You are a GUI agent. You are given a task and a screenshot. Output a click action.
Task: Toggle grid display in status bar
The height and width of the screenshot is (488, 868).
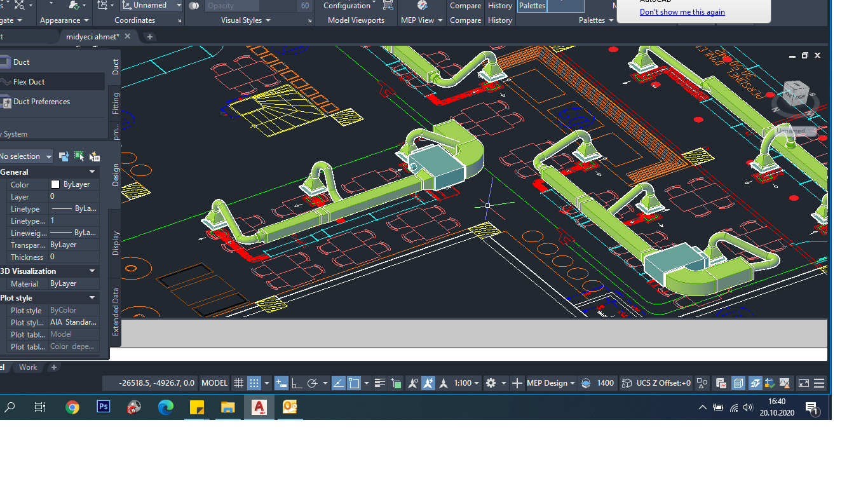pos(238,383)
